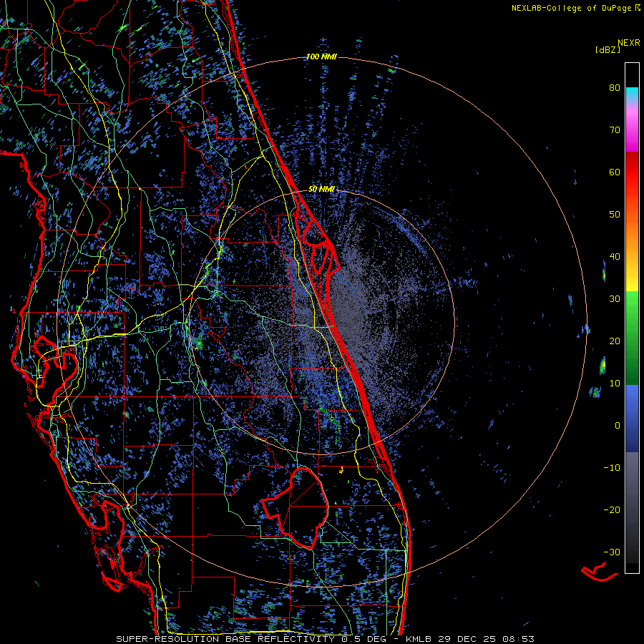Select the gray segment of the color bar
Image resolution: width=644 pixels, height=644 pixels.
click(632, 507)
